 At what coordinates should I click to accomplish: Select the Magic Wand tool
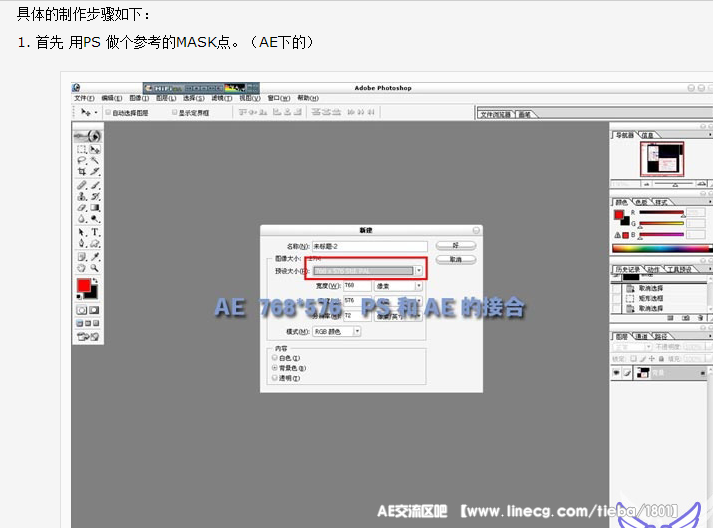[x=95, y=160]
